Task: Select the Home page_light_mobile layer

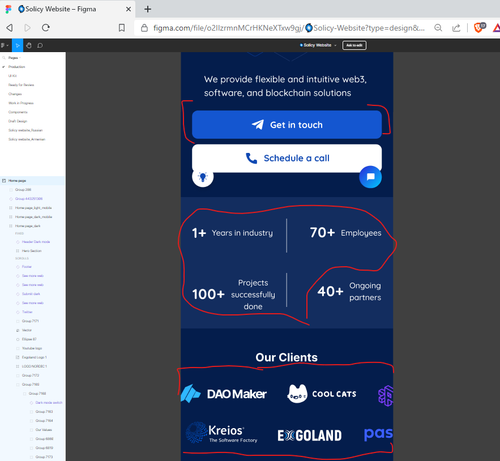Action: click(x=33, y=208)
